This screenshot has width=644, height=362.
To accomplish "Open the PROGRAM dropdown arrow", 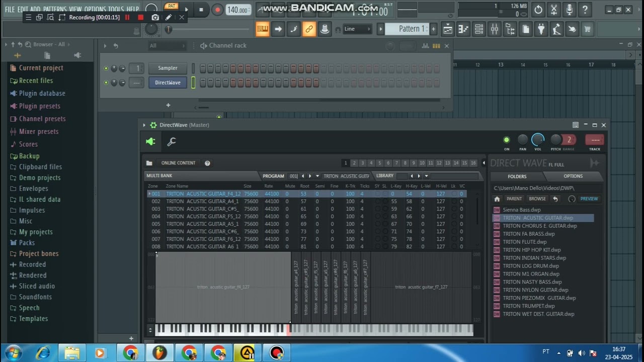I will click(317, 176).
